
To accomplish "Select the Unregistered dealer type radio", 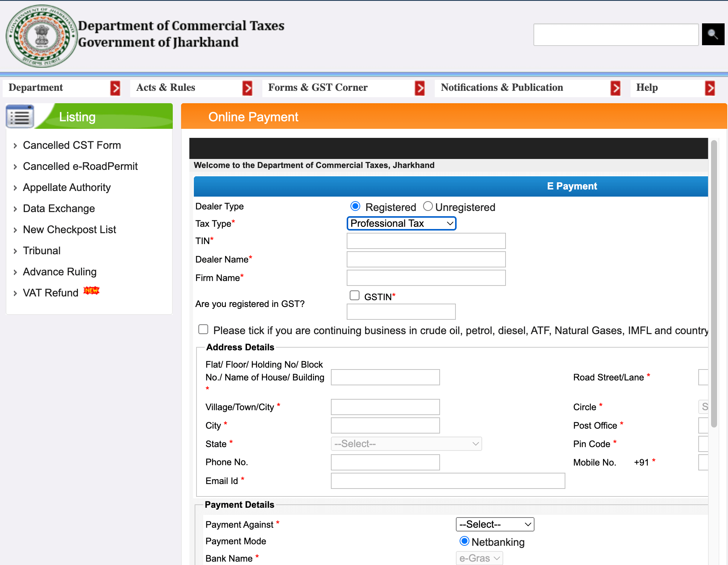I will pyautogui.click(x=428, y=206).
